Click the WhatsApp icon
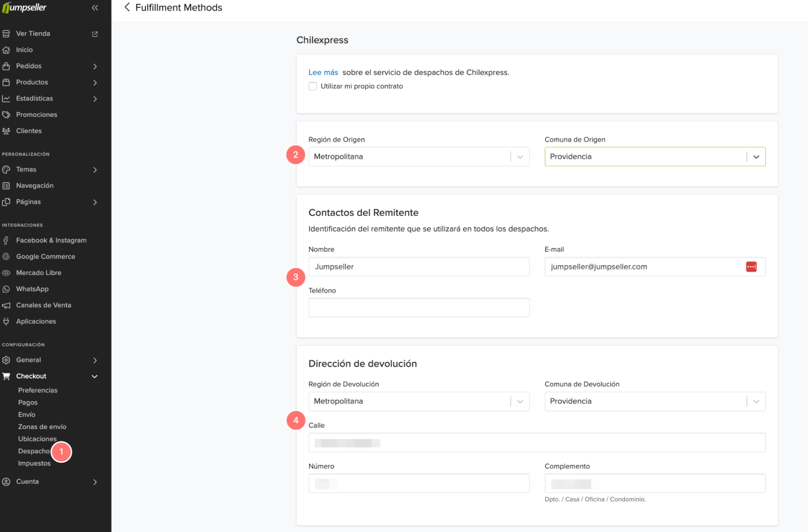The image size is (808, 532). [x=6, y=289]
